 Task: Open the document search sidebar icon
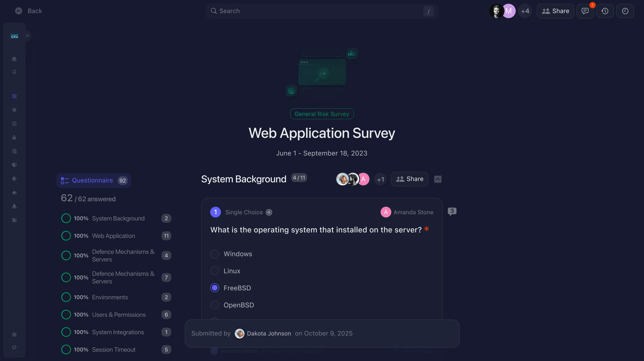(x=14, y=124)
